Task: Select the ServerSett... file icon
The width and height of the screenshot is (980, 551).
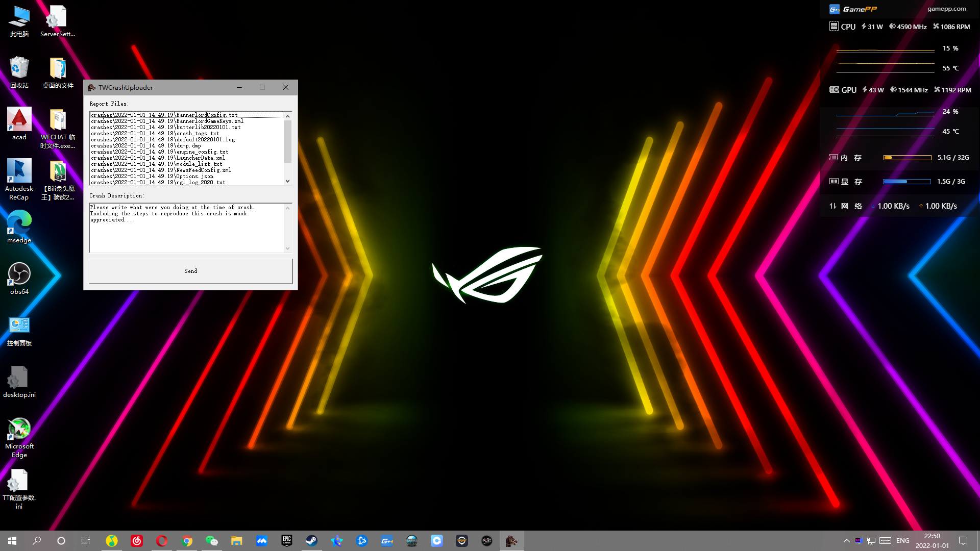Action: [x=58, y=21]
